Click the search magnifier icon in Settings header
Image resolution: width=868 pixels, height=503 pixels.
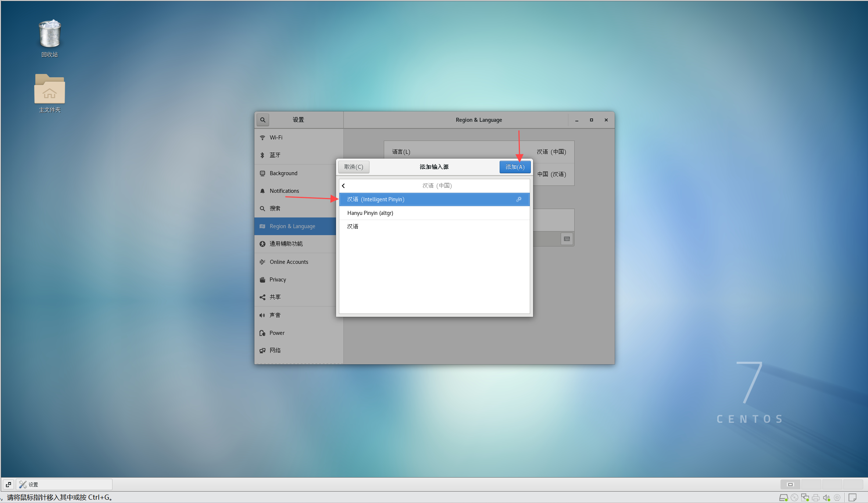[x=262, y=120]
